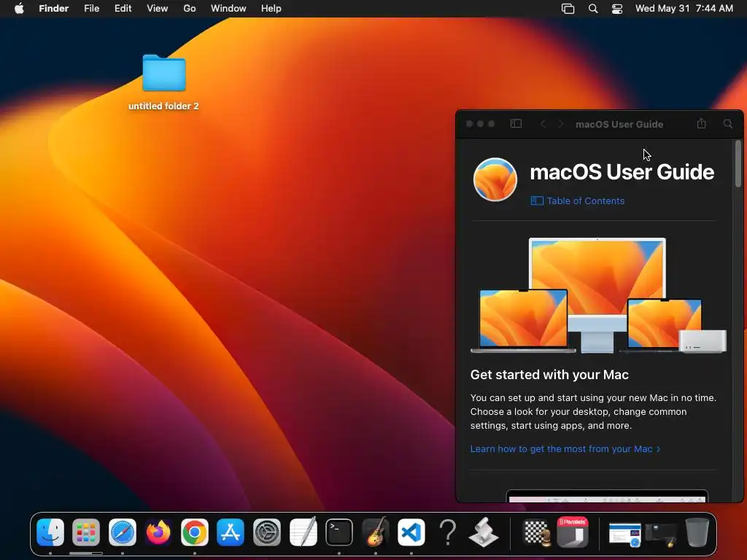
Task: Click the Share icon in User Guide toolbar
Action: 701,123
